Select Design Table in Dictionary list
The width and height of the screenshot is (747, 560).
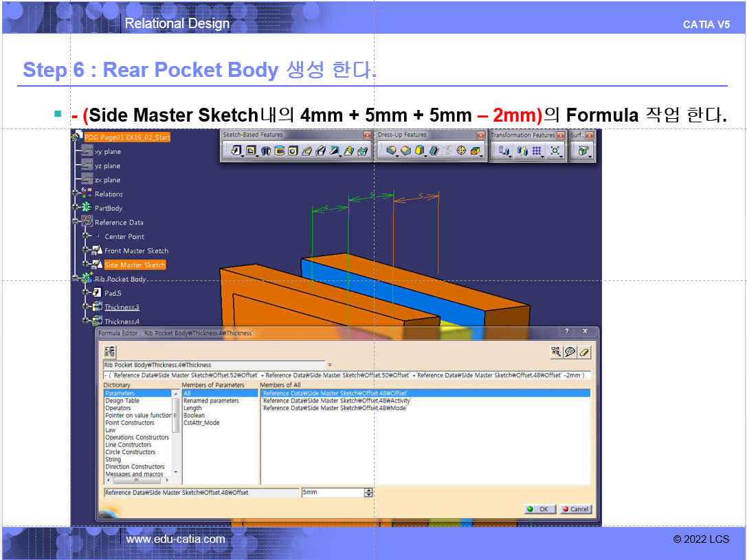click(x=122, y=401)
